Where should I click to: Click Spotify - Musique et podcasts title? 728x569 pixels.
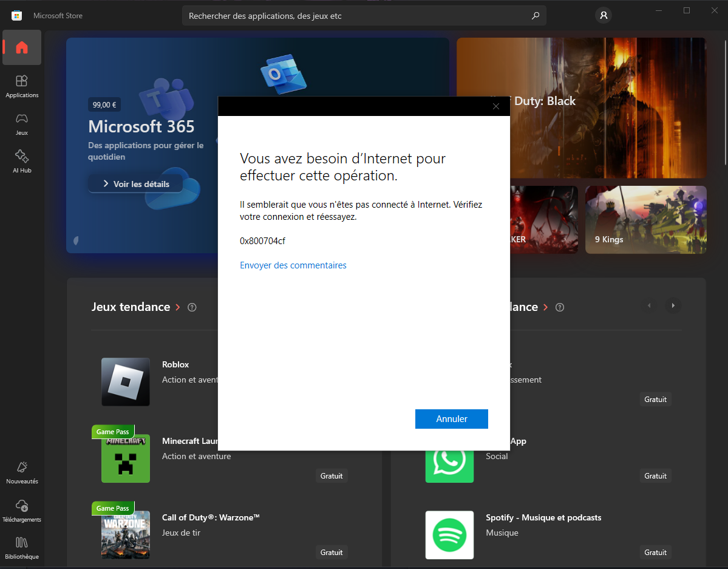(x=543, y=517)
